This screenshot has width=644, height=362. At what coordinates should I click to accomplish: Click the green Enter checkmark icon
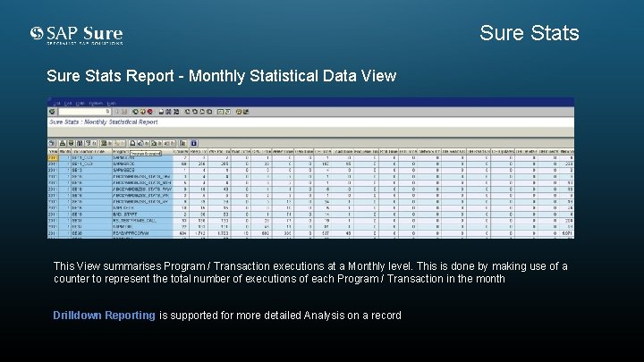point(52,112)
